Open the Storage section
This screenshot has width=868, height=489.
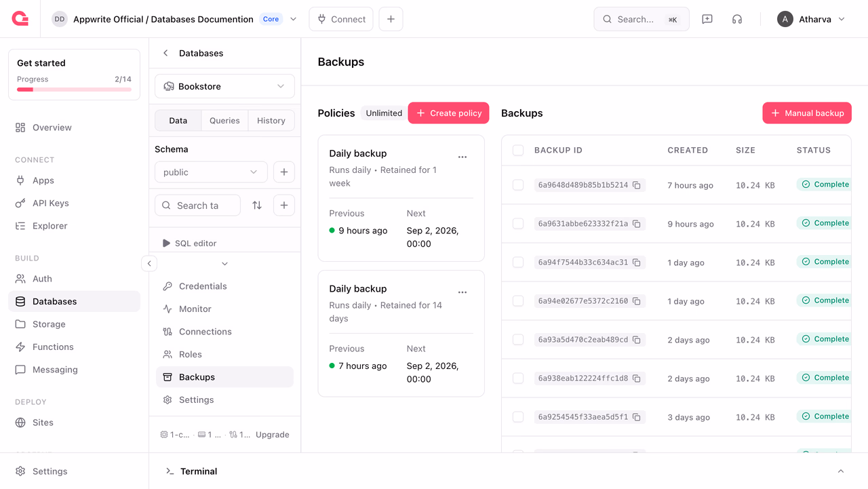tap(74, 324)
